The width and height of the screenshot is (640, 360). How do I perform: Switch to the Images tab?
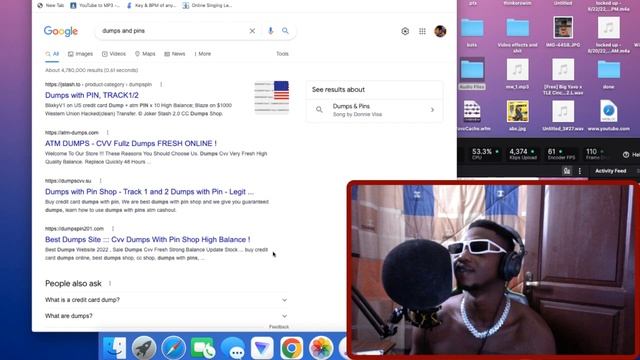coord(80,54)
